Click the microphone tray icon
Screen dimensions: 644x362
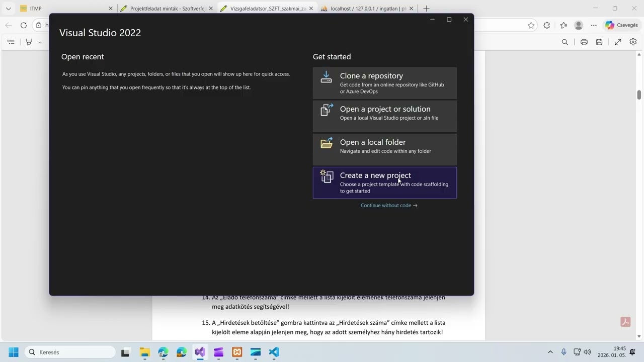pos(563,352)
